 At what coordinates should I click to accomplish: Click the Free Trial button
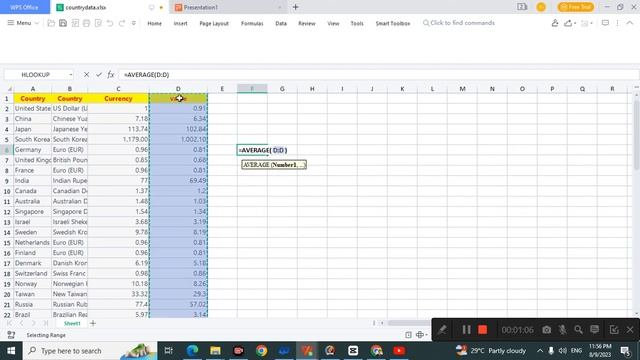pyautogui.click(x=576, y=7)
